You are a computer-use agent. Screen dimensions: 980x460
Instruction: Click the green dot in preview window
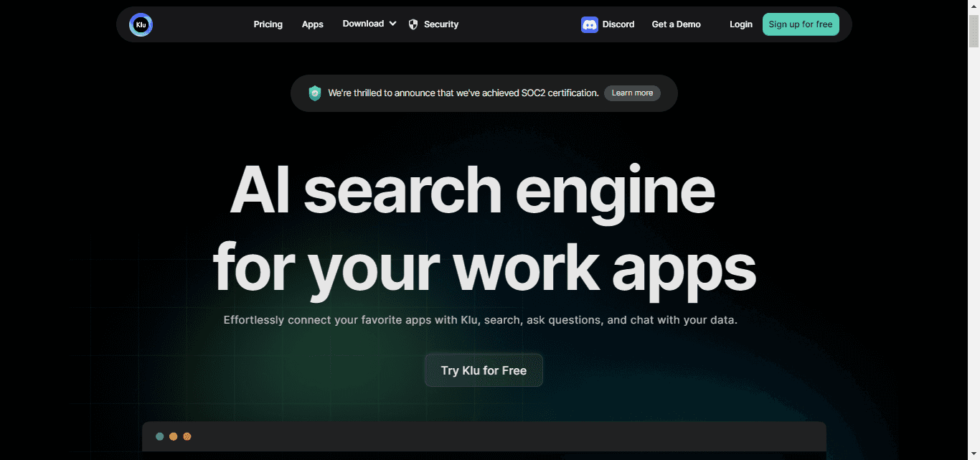pyautogui.click(x=159, y=436)
